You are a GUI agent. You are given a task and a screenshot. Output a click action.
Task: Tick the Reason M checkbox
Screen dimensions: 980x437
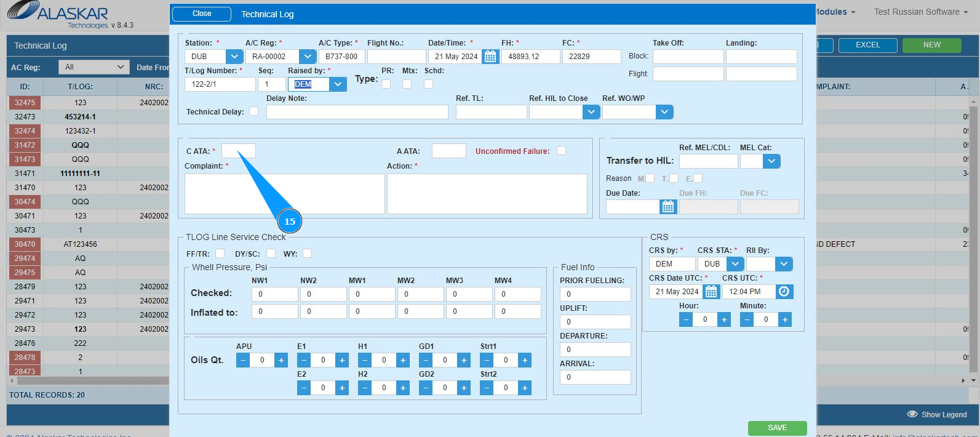coord(650,178)
